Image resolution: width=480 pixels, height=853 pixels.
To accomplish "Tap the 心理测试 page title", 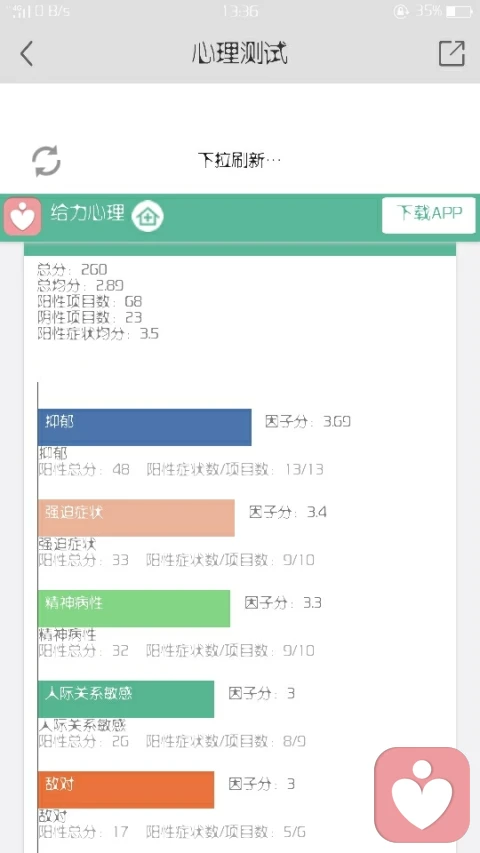I will pyautogui.click(x=239, y=53).
